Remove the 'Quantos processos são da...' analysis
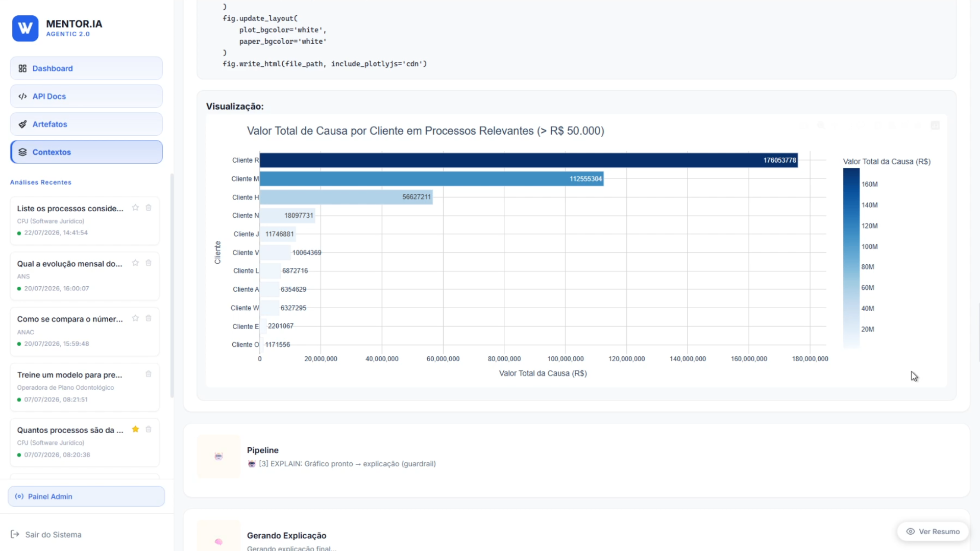Viewport: 980px width, 551px height. pyautogui.click(x=149, y=429)
